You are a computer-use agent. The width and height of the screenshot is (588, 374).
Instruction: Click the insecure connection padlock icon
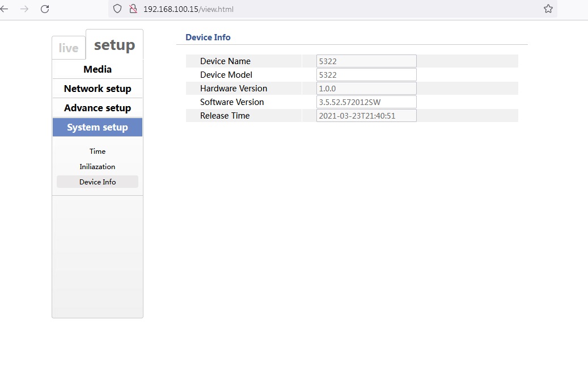coord(133,9)
